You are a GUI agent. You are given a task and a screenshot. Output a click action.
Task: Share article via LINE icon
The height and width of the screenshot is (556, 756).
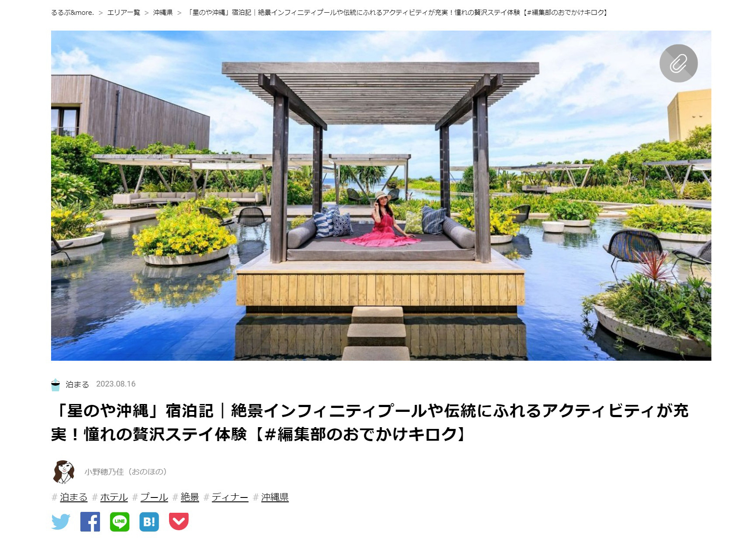coord(120,521)
